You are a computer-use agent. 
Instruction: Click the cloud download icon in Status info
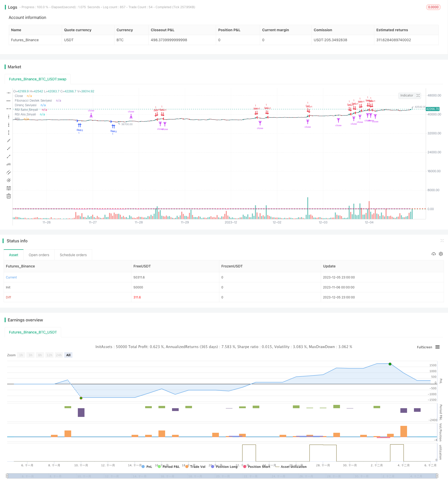433,254
